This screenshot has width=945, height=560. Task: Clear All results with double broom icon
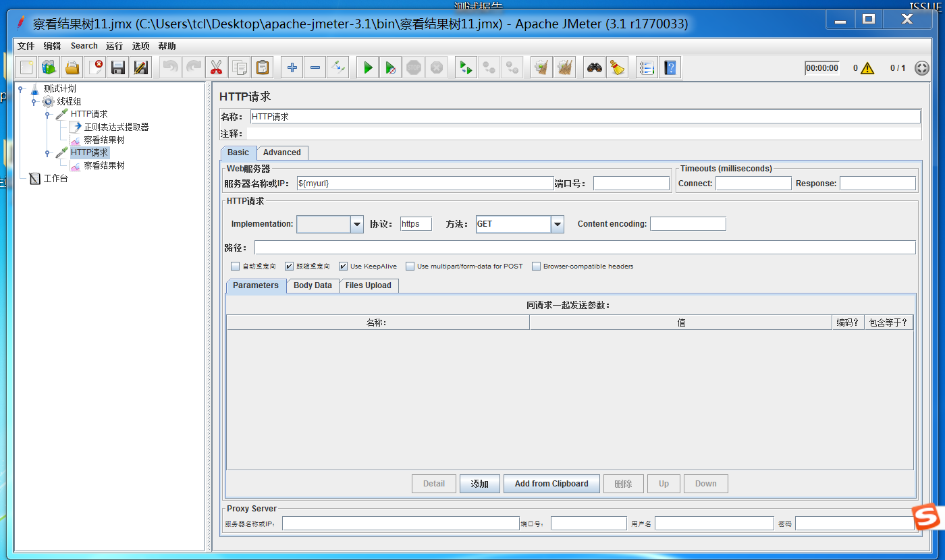tap(564, 67)
